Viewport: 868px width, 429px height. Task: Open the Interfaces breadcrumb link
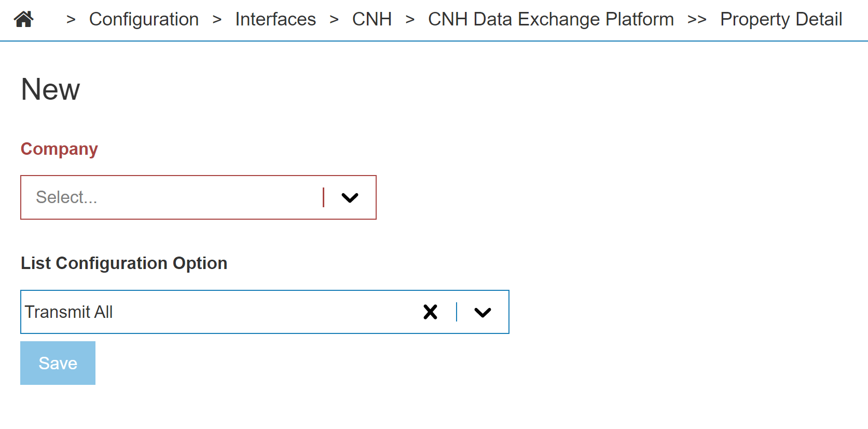point(275,19)
